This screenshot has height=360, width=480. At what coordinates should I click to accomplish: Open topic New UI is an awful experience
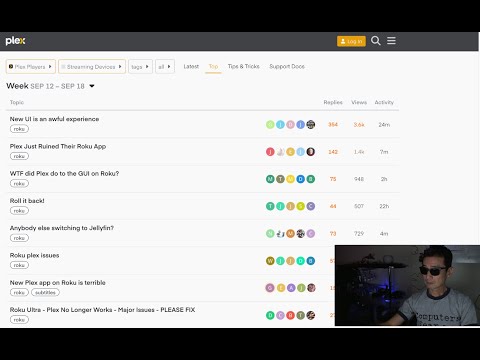point(54,119)
